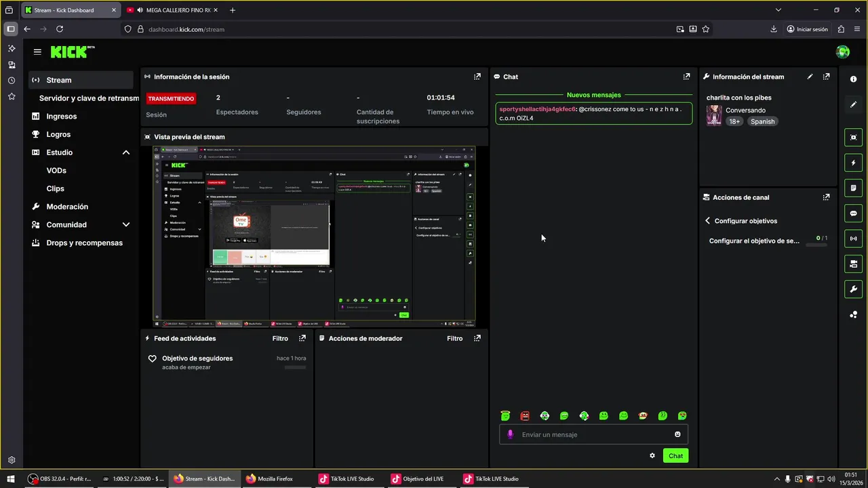This screenshot has height=488, width=868.
Task: Open Filtro for Acciones de moderador
Action: pos(455,338)
